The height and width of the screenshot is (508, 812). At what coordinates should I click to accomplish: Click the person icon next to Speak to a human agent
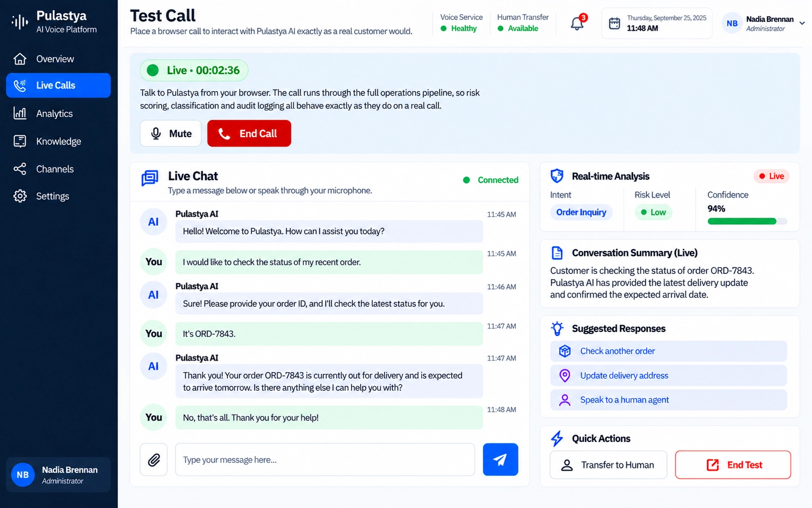click(x=565, y=400)
